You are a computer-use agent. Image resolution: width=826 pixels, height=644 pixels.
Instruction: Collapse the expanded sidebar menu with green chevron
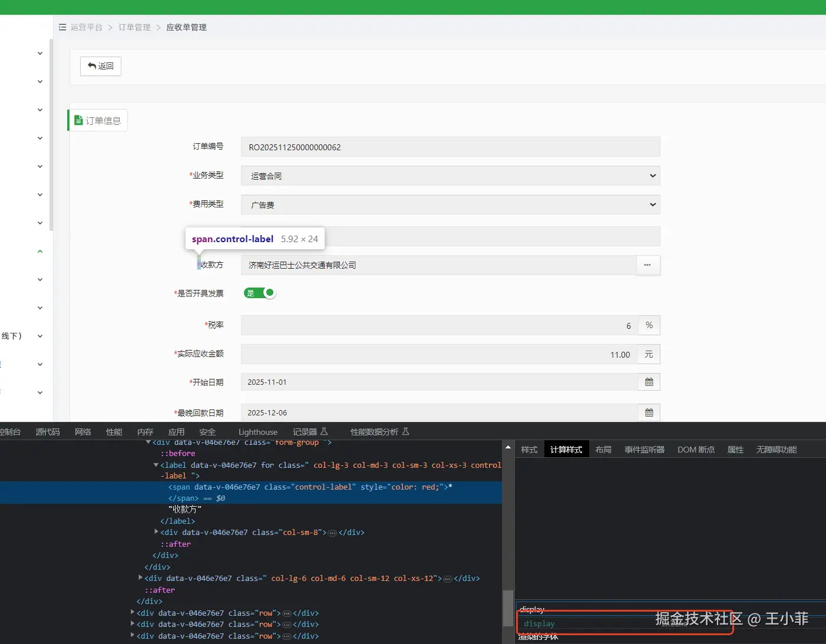(40, 252)
